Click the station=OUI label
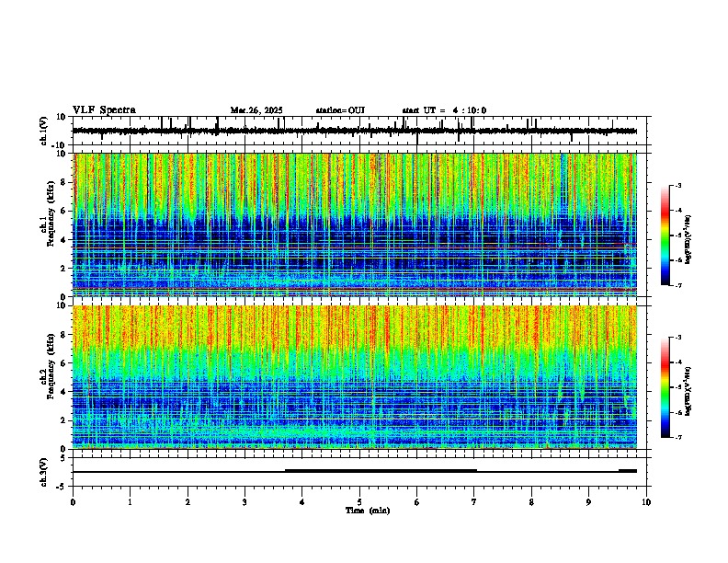This screenshot has width=728, height=563. (340, 110)
